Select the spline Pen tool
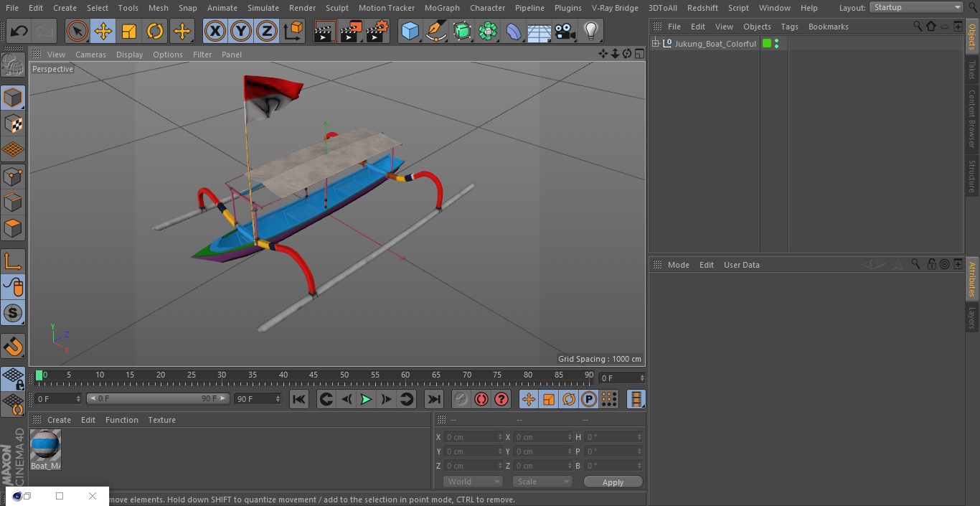Viewport: 980px width, 506px height. coord(435,31)
